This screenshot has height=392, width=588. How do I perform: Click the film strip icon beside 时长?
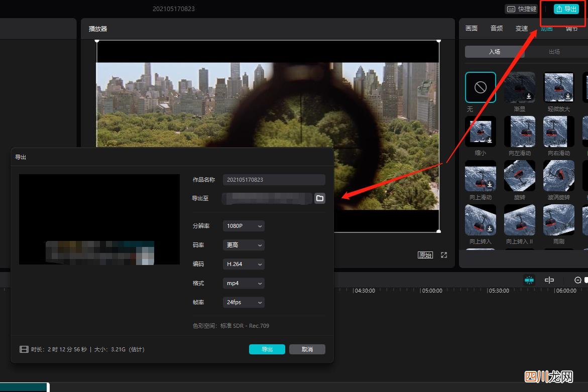(24, 349)
